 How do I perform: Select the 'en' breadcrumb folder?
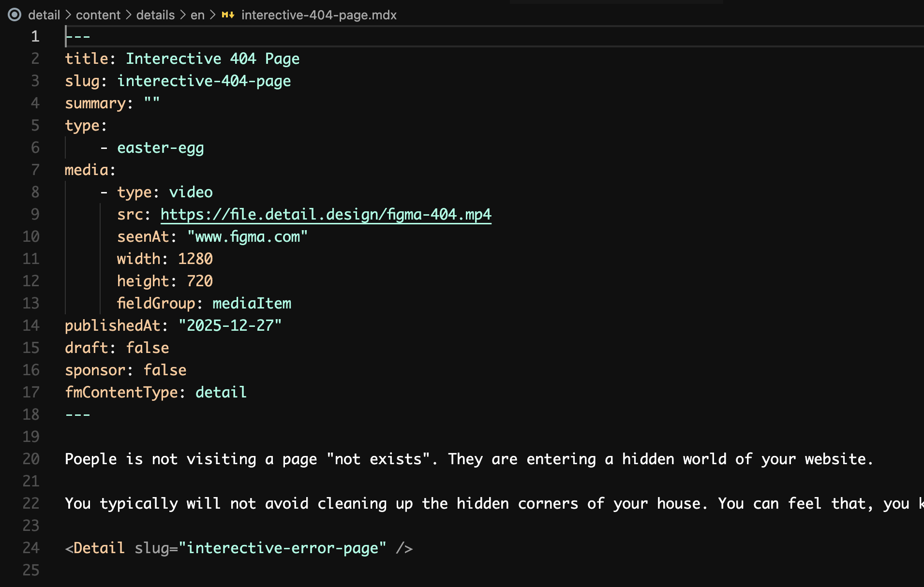coord(197,15)
